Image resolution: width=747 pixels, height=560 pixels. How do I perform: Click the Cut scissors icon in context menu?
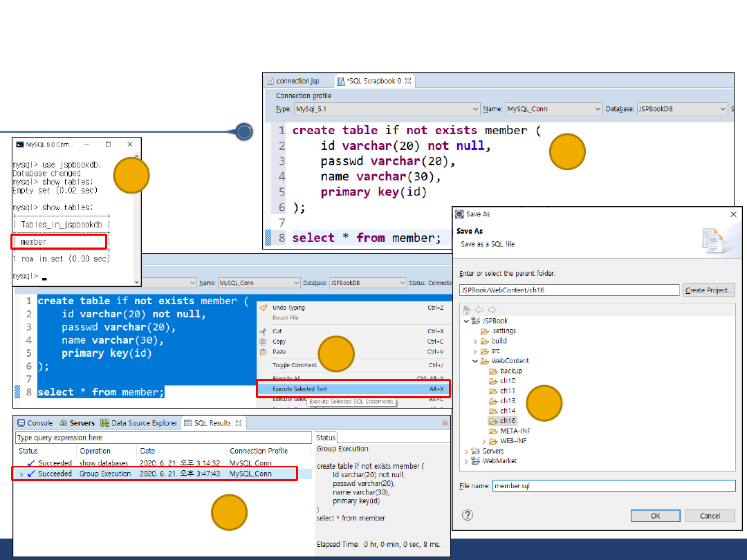[263, 331]
